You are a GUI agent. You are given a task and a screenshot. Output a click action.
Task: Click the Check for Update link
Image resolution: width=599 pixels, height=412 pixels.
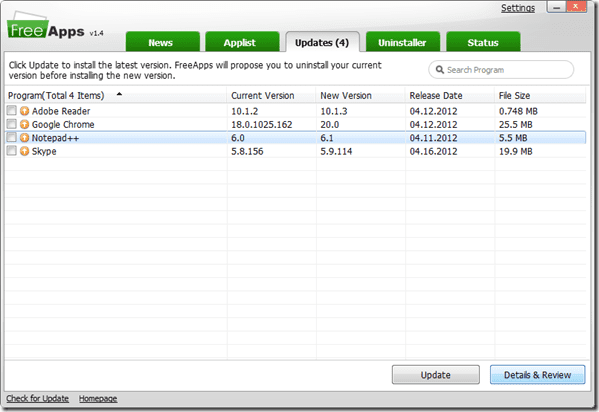click(37, 399)
